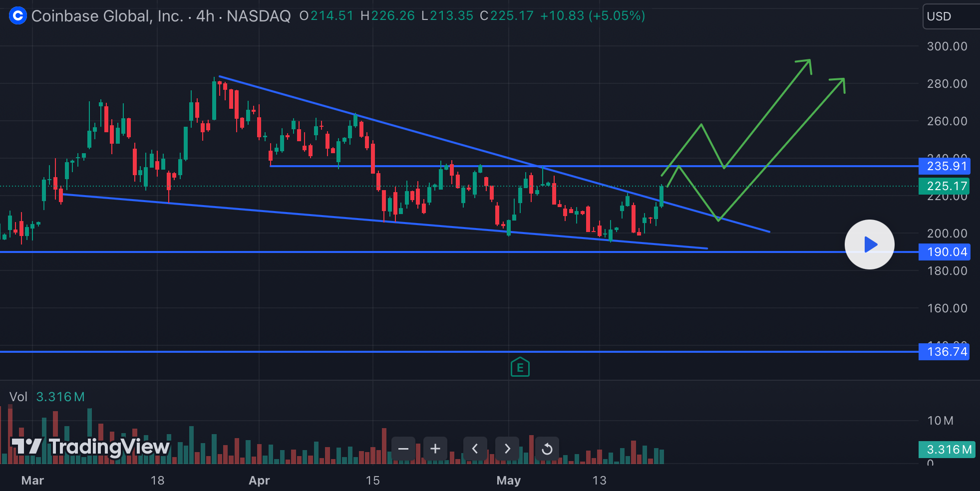Image resolution: width=980 pixels, height=491 pixels.
Task: Click the current price label 225.17
Action: pyautogui.click(x=944, y=186)
